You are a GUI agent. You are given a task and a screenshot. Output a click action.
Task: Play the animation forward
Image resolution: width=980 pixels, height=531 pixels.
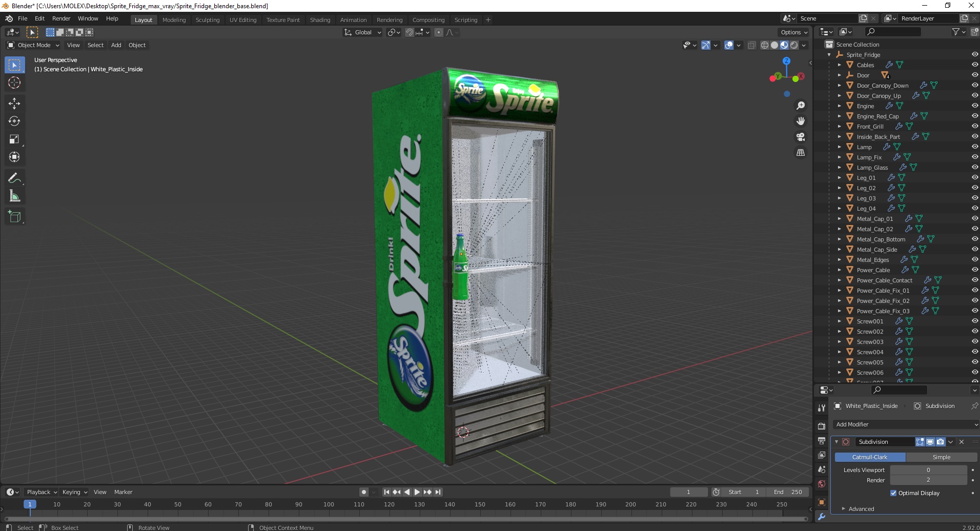point(417,492)
